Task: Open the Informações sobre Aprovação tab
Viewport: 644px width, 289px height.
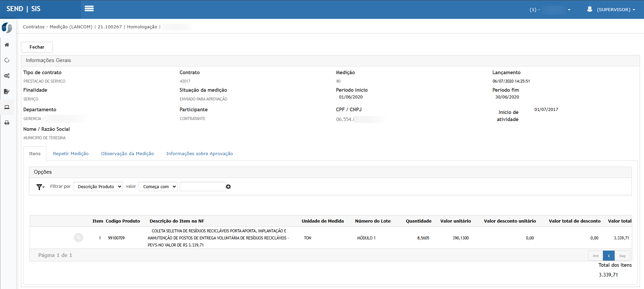Action: click(x=200, y=154)
